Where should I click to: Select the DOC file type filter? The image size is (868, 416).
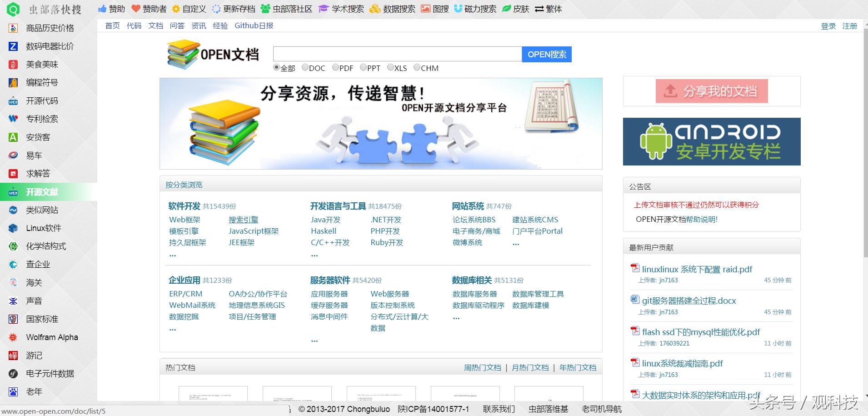(305, 67)
